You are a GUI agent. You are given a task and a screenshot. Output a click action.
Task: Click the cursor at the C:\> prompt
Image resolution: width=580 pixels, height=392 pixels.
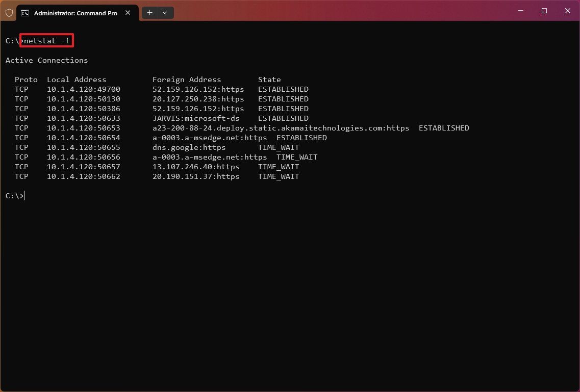coord(15,195)
